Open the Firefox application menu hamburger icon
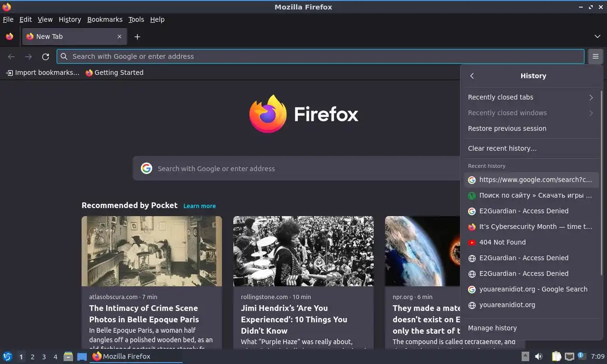Image resolution: width=607 pixels, height=364 pixels. click(x=595, y=56)
